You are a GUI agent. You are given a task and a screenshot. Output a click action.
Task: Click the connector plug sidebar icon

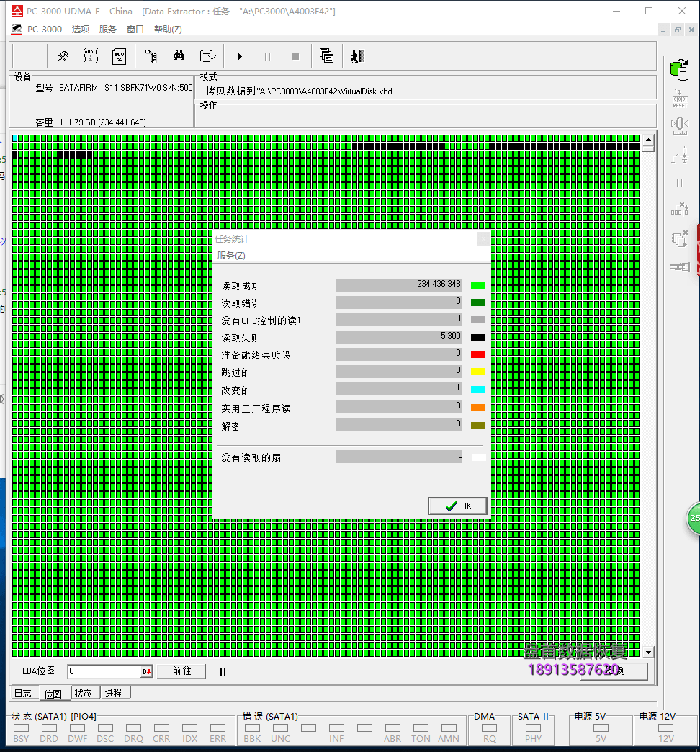coord(680,267)
